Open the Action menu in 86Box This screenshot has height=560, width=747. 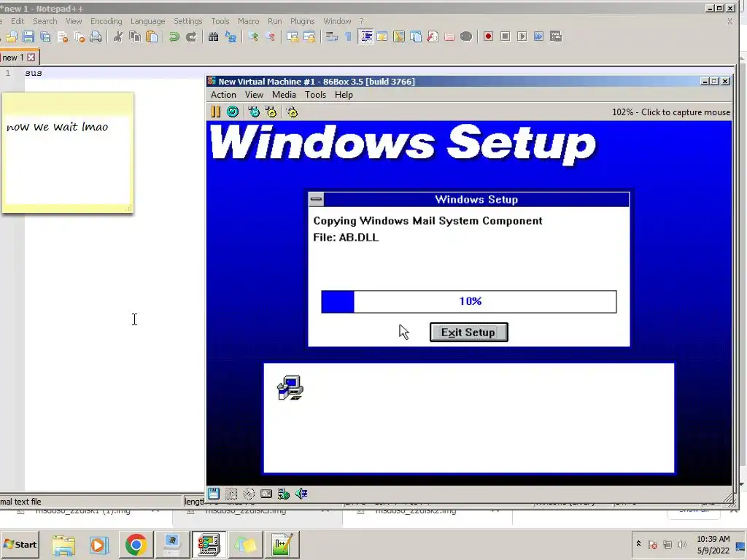[223, 95]
